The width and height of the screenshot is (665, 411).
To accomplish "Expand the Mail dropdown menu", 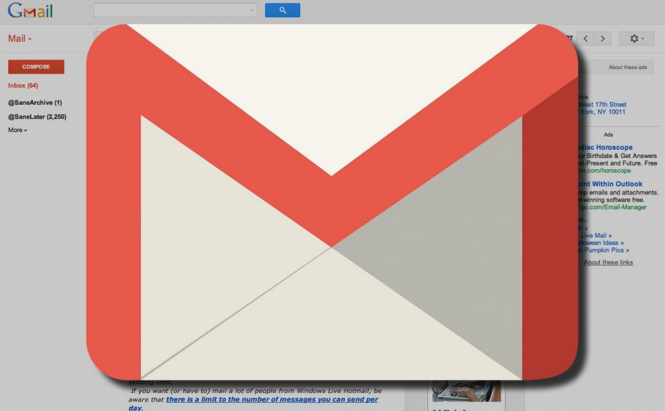I will [20, 39].
